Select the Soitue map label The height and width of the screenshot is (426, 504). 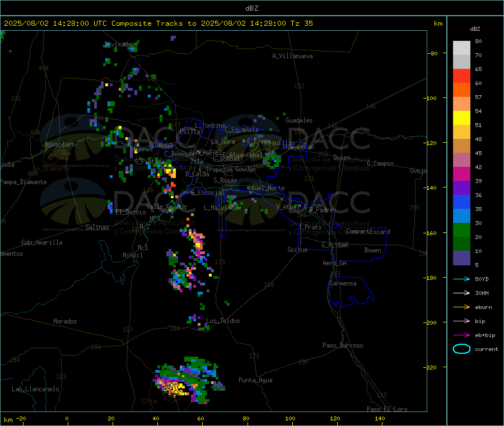[297, 250]
